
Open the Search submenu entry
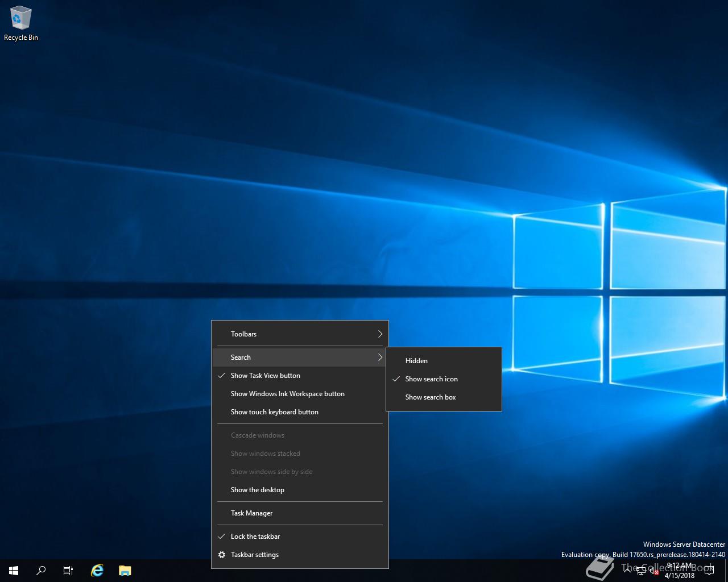300,357
